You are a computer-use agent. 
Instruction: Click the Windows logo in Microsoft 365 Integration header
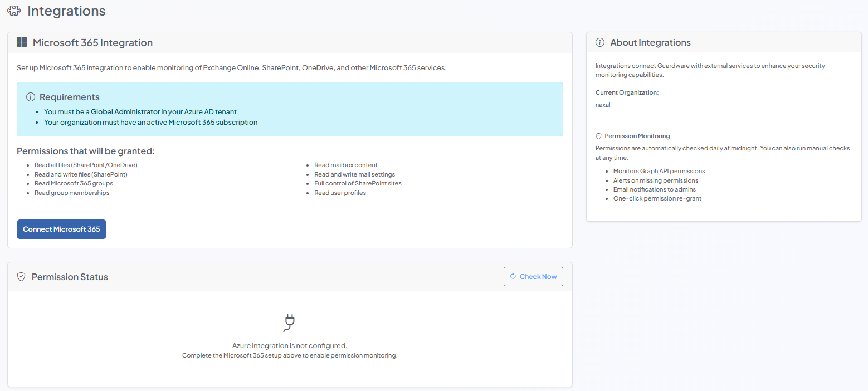click(x=22, y=43)
